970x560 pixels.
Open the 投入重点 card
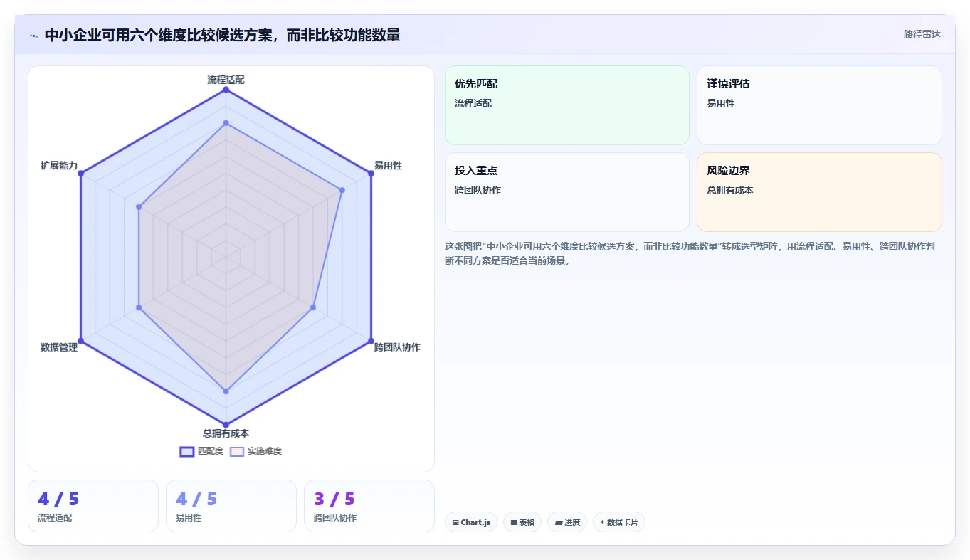567,192
